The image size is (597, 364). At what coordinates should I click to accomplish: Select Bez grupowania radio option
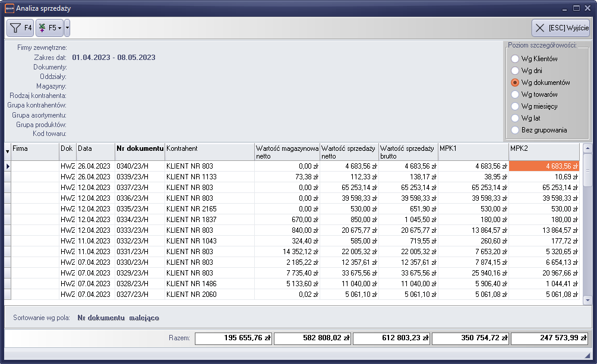[515, 130]
